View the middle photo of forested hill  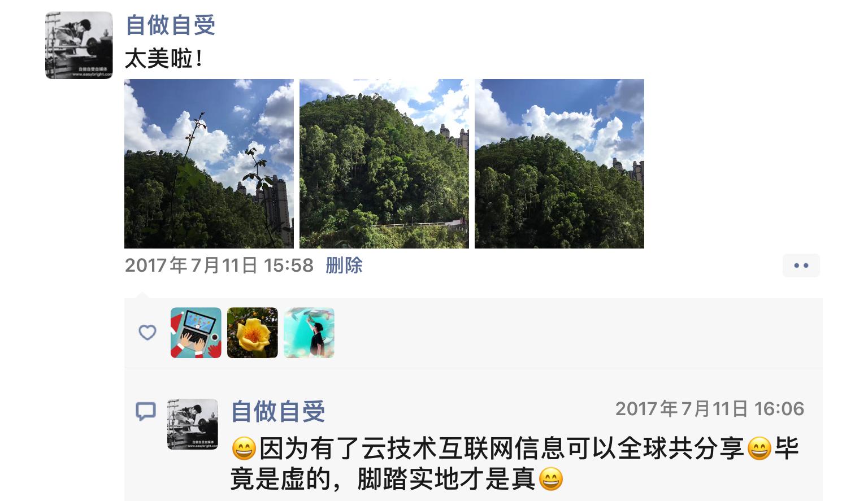click(384, 164)
